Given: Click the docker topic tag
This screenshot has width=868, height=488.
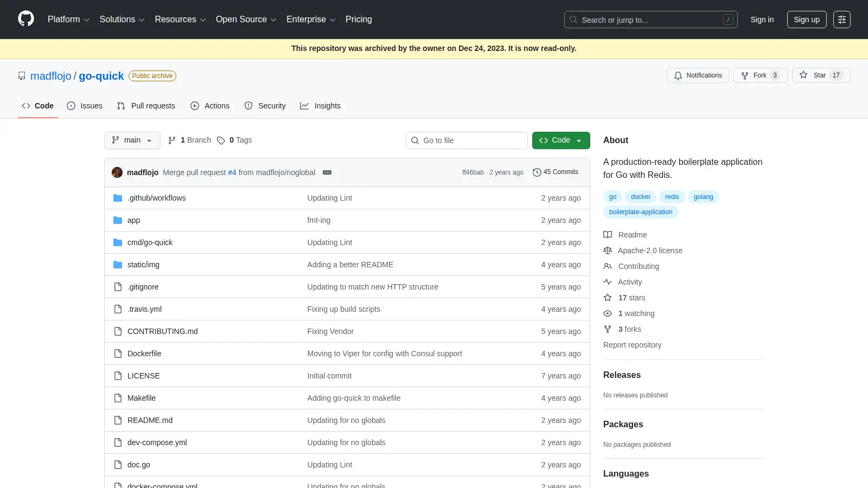Looking at the screenshot, I should click(x=641, y=197).
